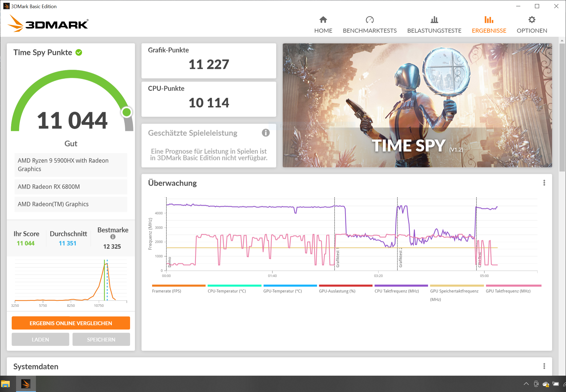
Task: Click ERGEBNIS ONLINE VERGLEICHEN
Action: pos(70,323)
